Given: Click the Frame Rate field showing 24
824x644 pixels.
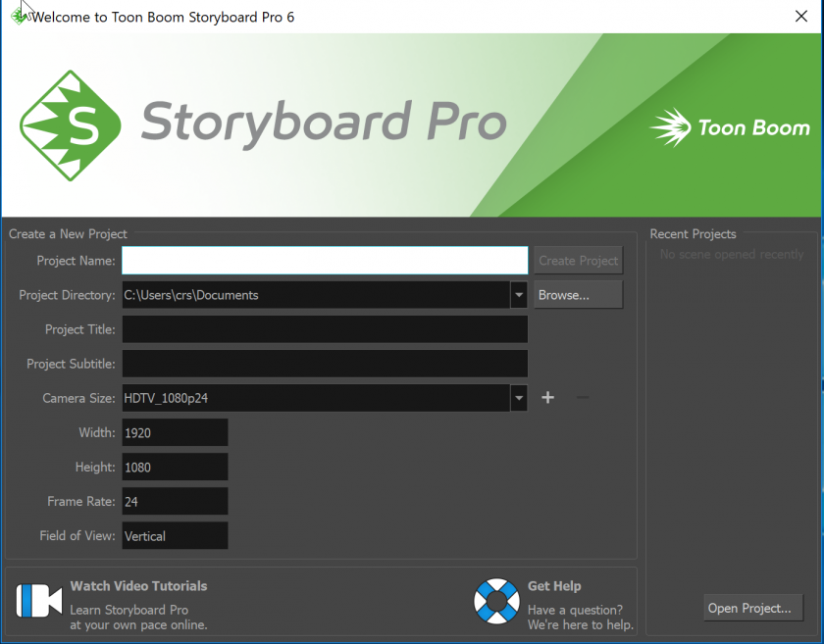Looking at the screenshot, I should [175, 501].
